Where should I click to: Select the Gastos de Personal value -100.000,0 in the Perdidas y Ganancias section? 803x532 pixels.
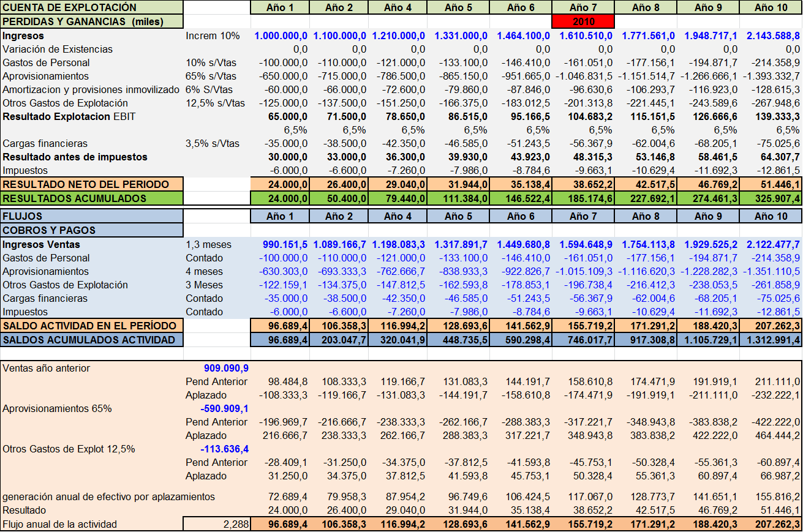[284, 62]
